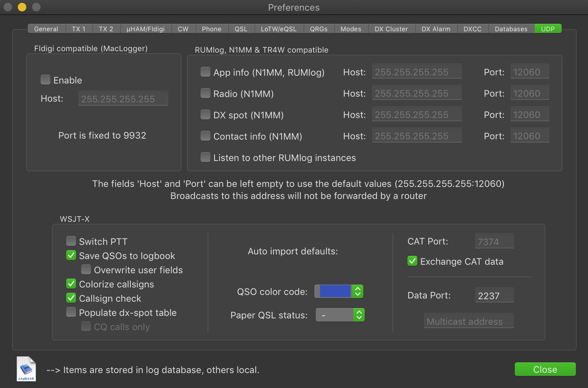Uncheck Save QSOs to logbook
Viewport: 588px width, 388px height.
tap(71, 255)
